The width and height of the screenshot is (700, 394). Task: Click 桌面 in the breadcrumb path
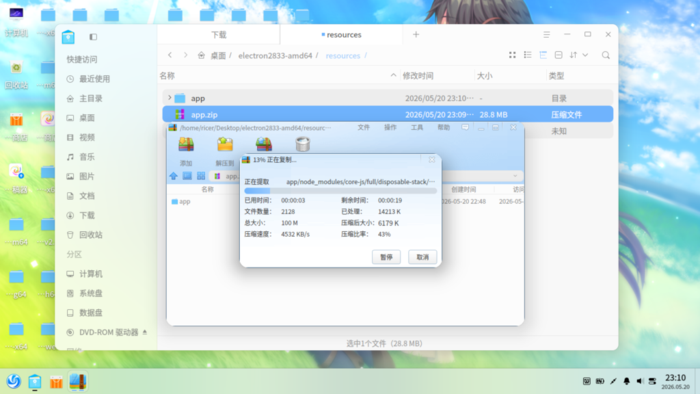pos(218,56)
